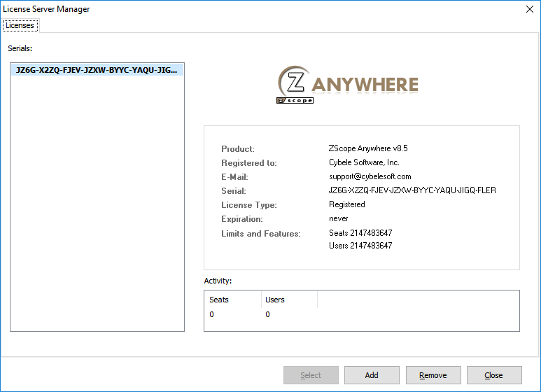Click the 'Serial:' label
541x392 pixels.
[234, 191]
